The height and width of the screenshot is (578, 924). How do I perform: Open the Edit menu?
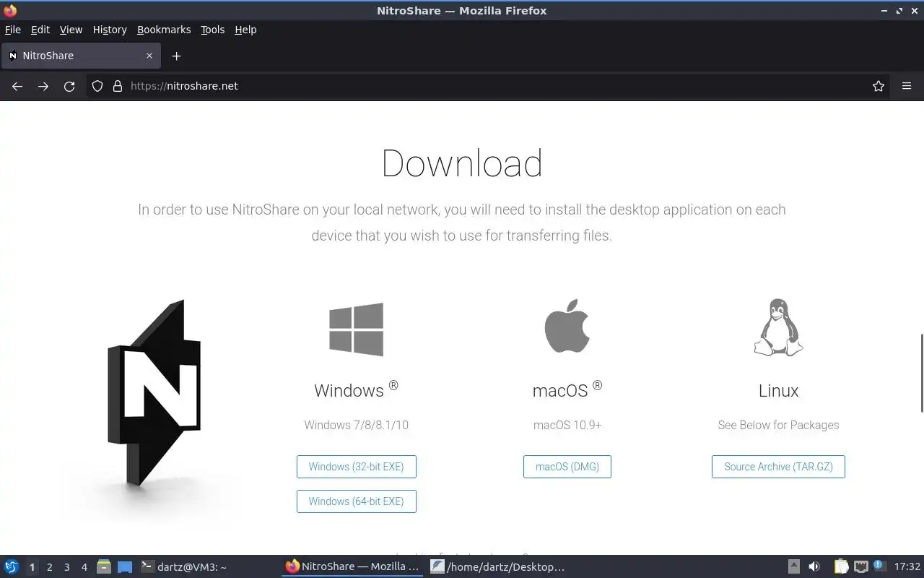40,30
